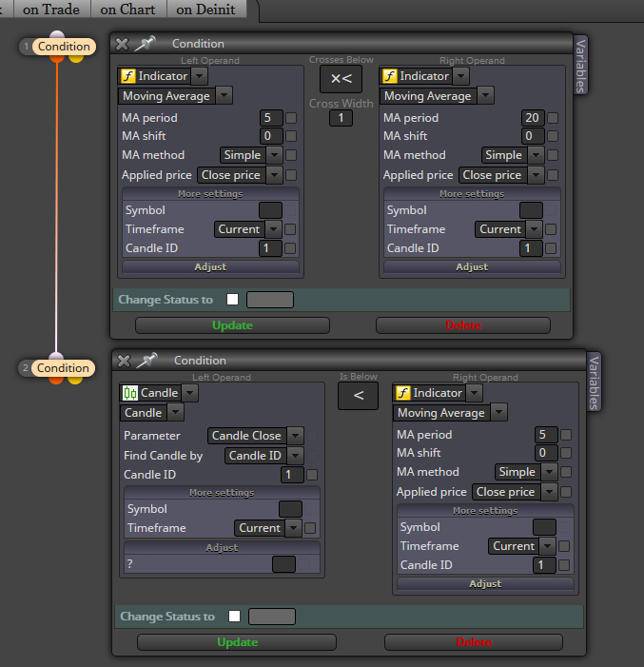Click the Crosses Below operator icon
The width and height of the screenshot is (644, 667).
click(342, 79)
